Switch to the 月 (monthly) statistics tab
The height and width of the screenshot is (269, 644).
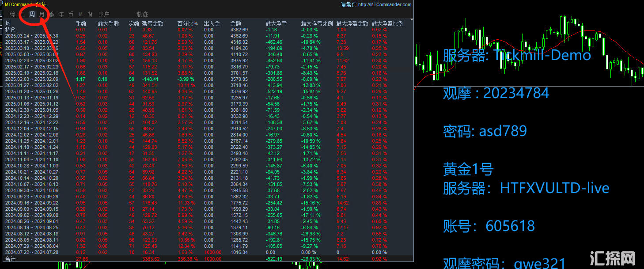(x=42, y=14)
